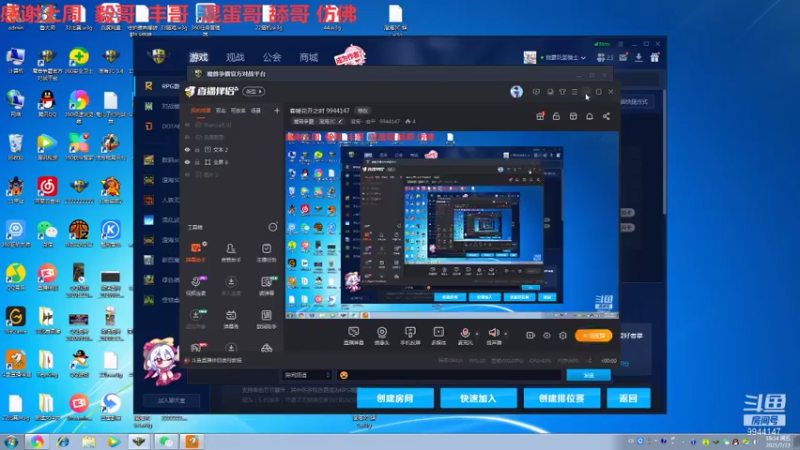Open the hamburger menu in streaming title bar
The image size is (800, 450).
[574, 92]
